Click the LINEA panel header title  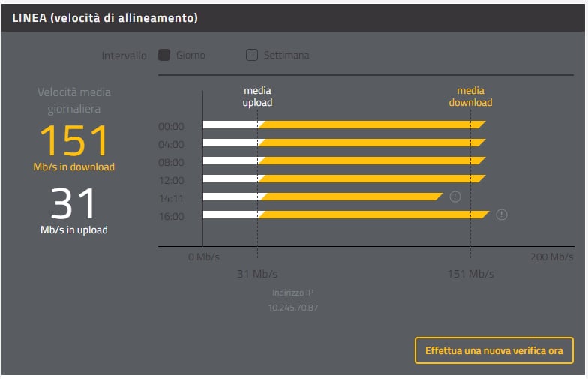pos(105,17)
